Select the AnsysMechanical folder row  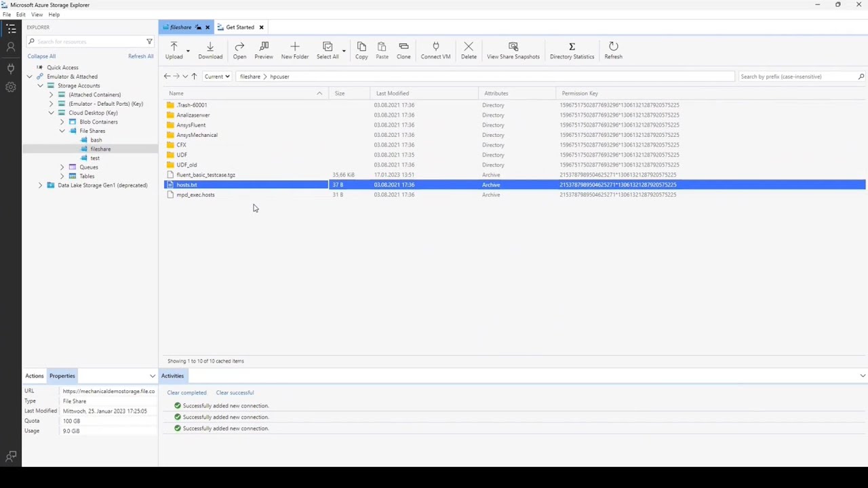[515, 135]
